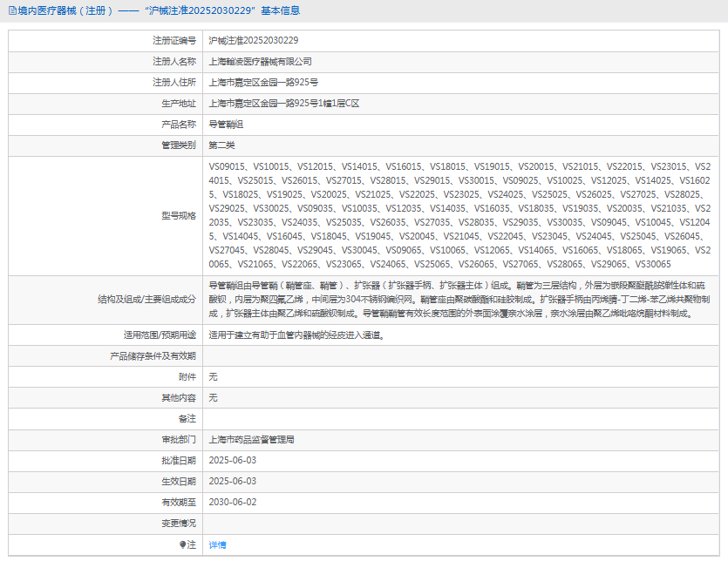This screenshot has width=728, height=561.
Task: Click the last model number VS30065
Action: [x=653, y=264]
